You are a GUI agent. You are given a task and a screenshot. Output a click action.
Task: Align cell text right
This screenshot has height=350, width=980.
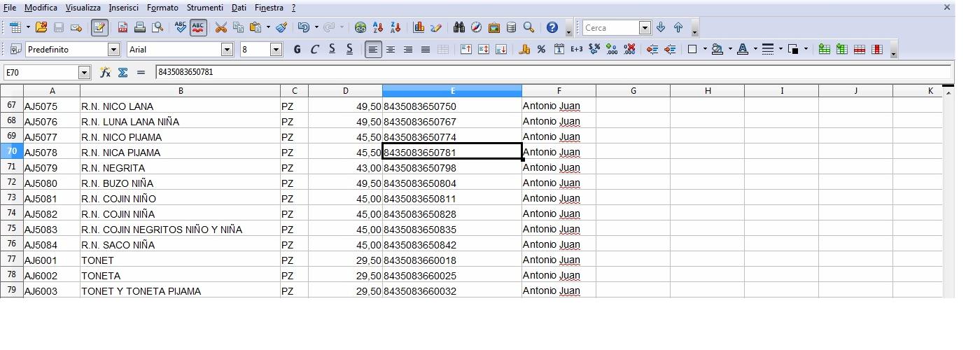pos(408,49)
